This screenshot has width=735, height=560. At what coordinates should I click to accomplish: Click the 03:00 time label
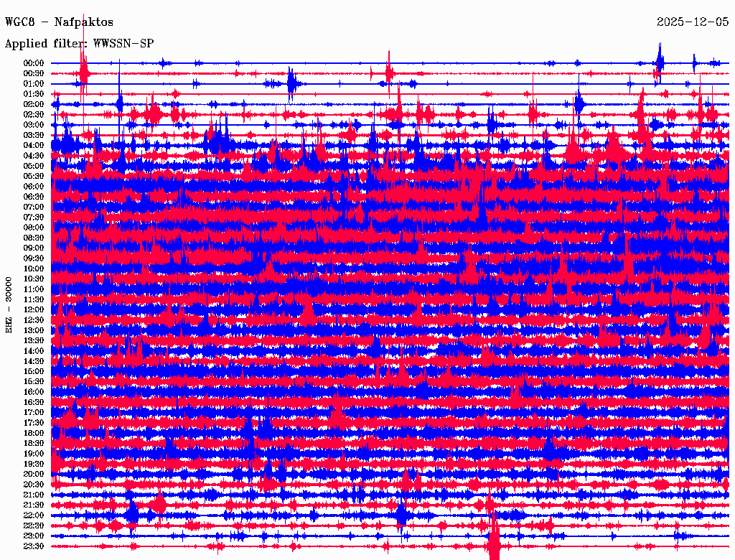coord(34,125)
